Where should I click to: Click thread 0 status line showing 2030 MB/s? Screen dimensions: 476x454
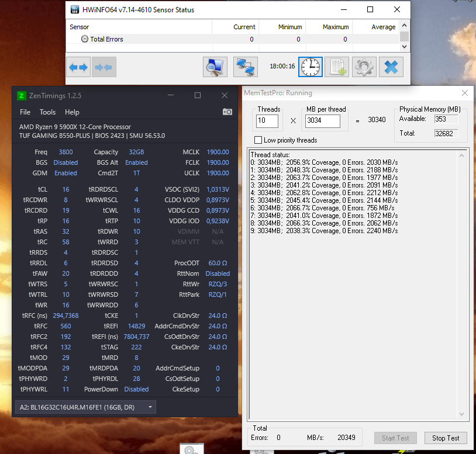(x=324, y=162)
